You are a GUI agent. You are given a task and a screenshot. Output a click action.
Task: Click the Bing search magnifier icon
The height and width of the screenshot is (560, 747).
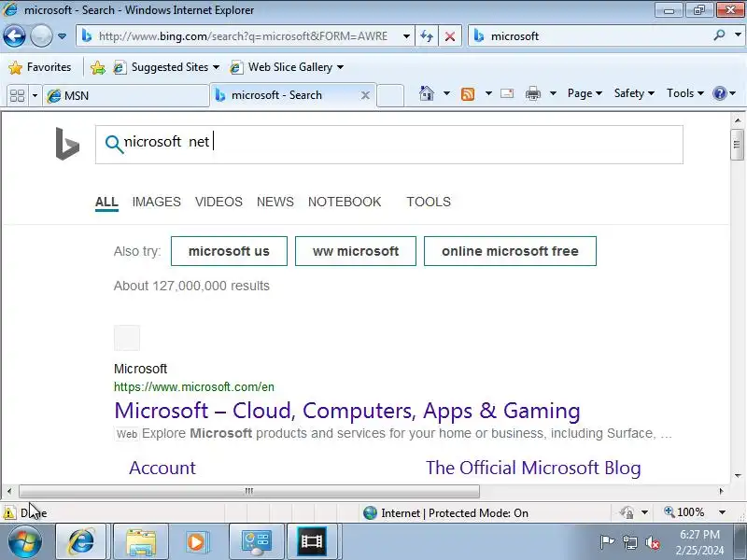114,144
